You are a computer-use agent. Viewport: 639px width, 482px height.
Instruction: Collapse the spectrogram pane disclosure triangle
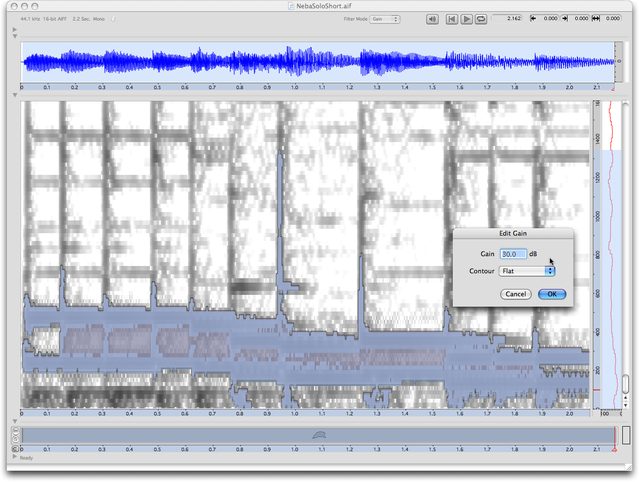tap(14, 95)
